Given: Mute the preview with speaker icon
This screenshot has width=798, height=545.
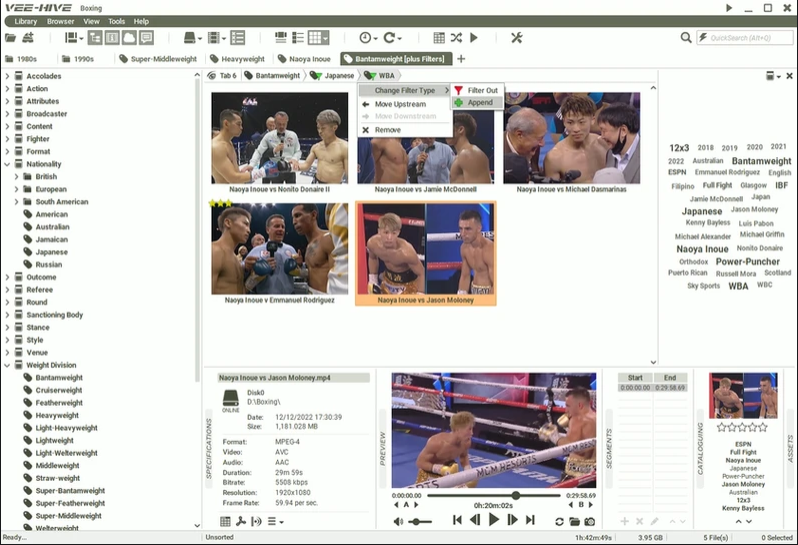Looking at the screenshot, I should point(398,522).
